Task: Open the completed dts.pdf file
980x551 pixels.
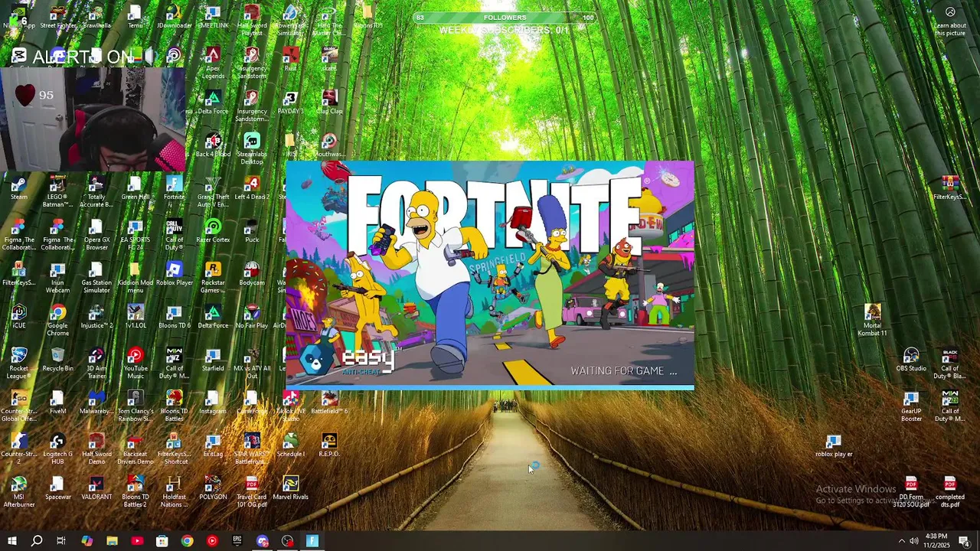Action: pos(950,492)
